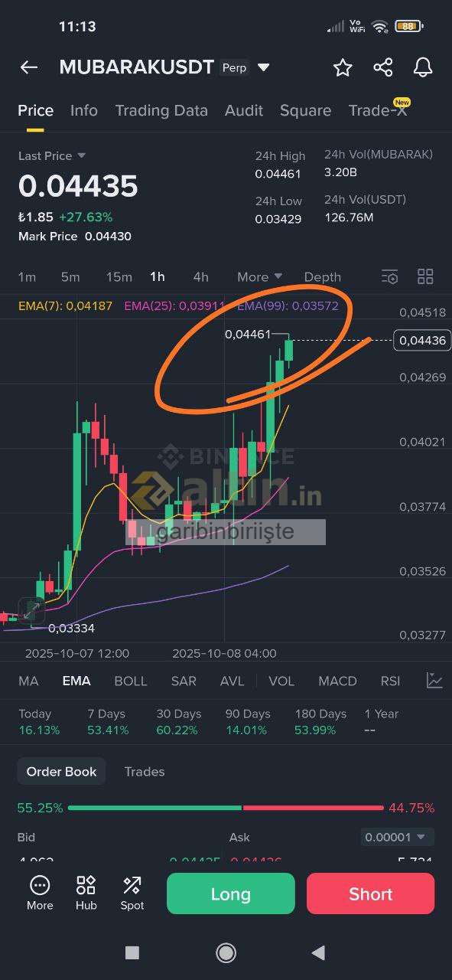Toggle the EMA indicator
This screenshot has height=980, width=452.
pos(76,681)
